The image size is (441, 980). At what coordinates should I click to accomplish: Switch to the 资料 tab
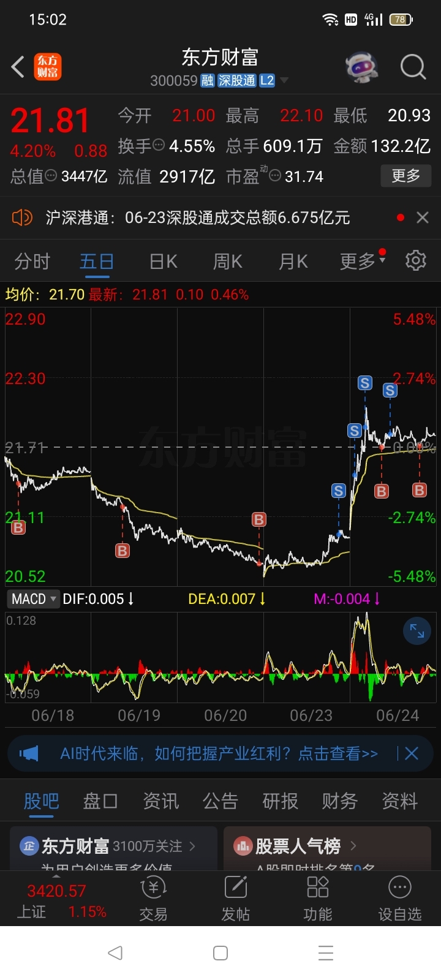[399, 801]
